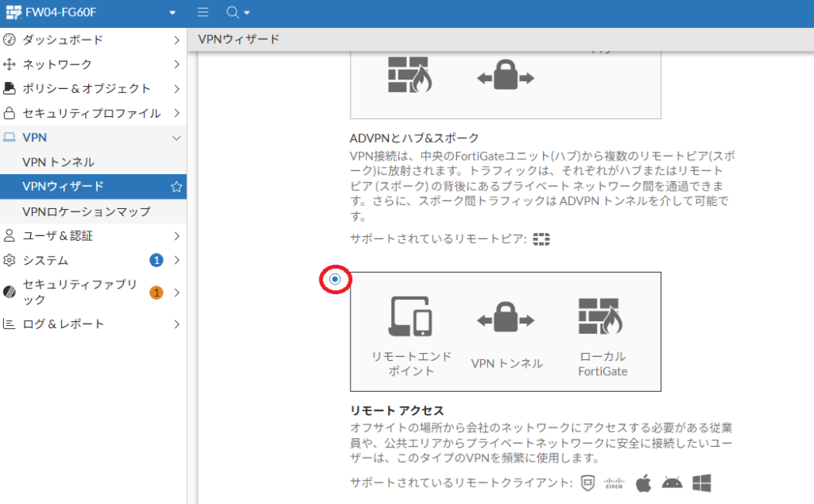Open the dropdown caret beside the search icon
This screenshot has width=814, height=504.
click(x=247, y=13)
